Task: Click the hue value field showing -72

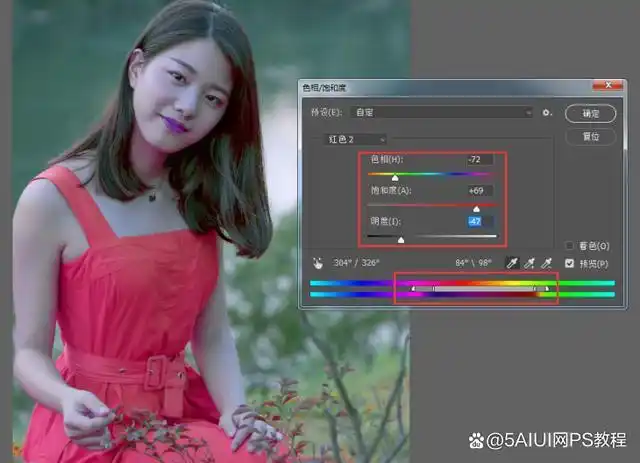Action: 480,160
